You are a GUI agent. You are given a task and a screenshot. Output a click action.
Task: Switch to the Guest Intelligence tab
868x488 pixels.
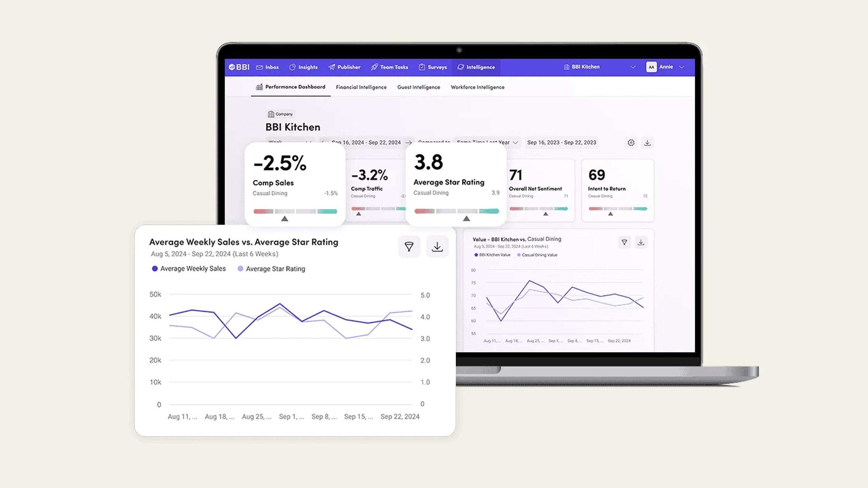[418, 87]
